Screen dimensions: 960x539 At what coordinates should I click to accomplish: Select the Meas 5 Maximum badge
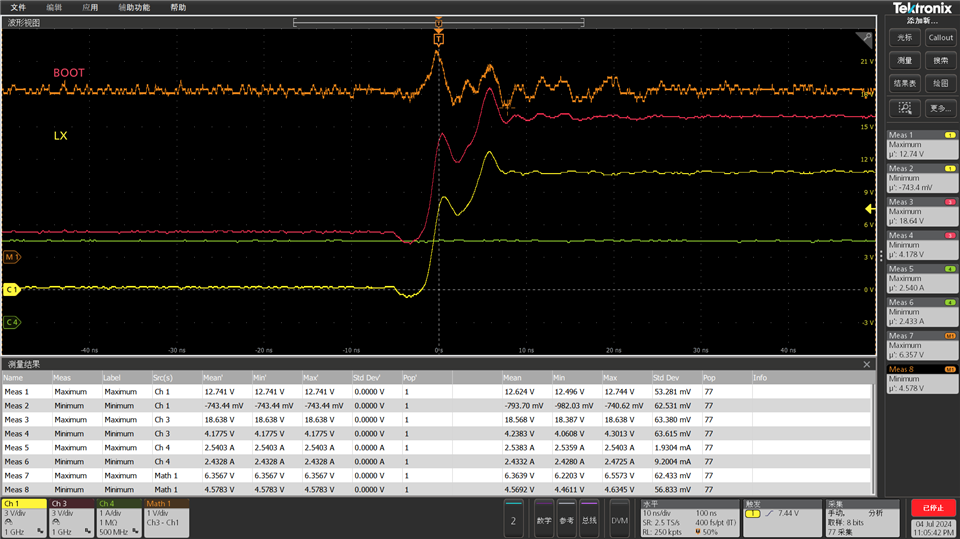(x=922, y=279)
